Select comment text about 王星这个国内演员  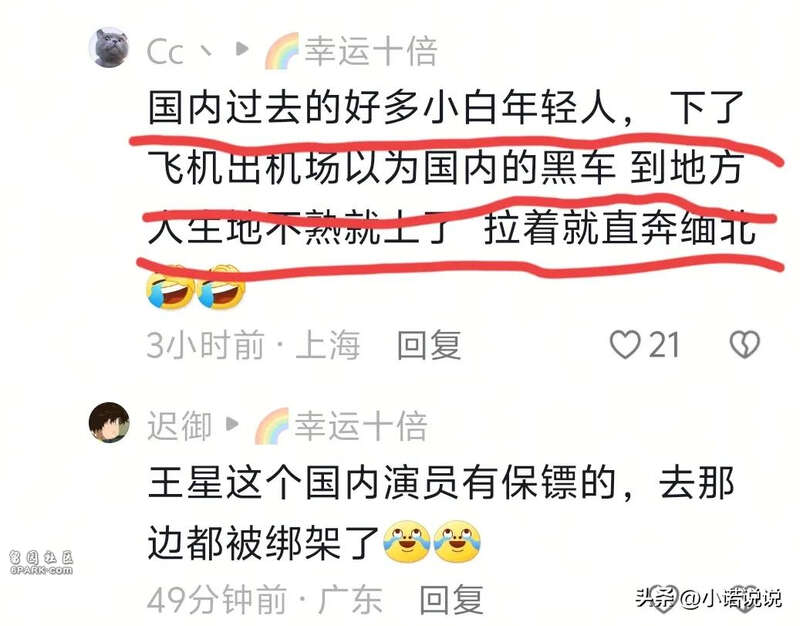pos(441,513)
